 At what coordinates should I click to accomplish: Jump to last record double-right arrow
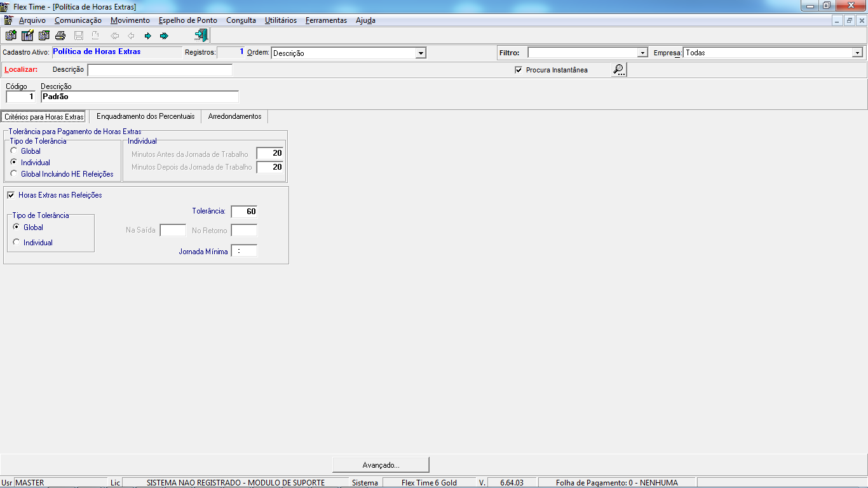[165, 36]
